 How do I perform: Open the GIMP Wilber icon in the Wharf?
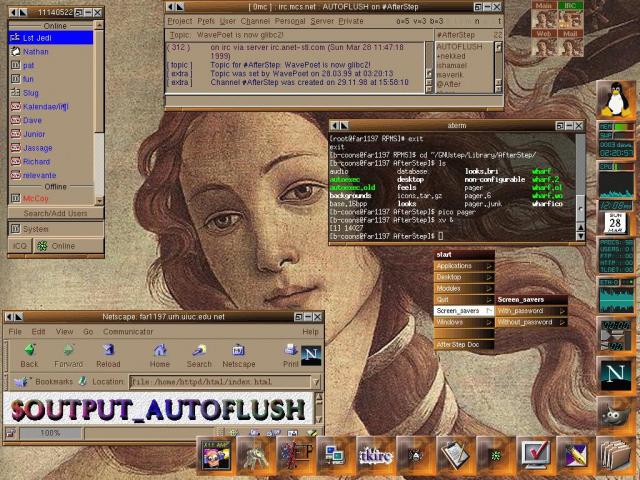pos(616,415)
